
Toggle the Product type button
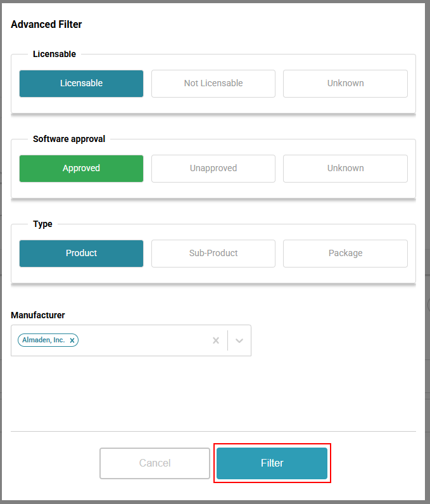coord(81,253)
